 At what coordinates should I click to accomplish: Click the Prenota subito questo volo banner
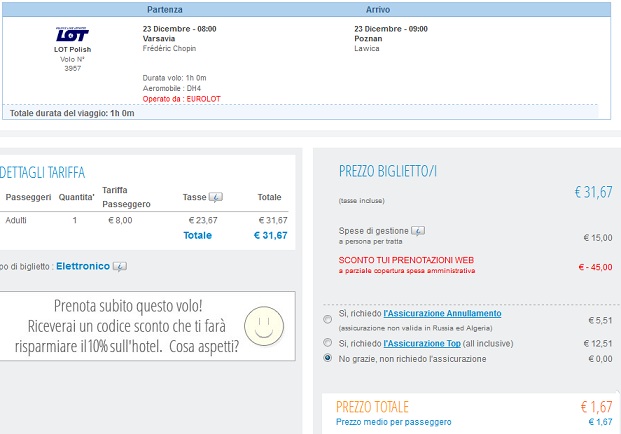pos(147,326)
